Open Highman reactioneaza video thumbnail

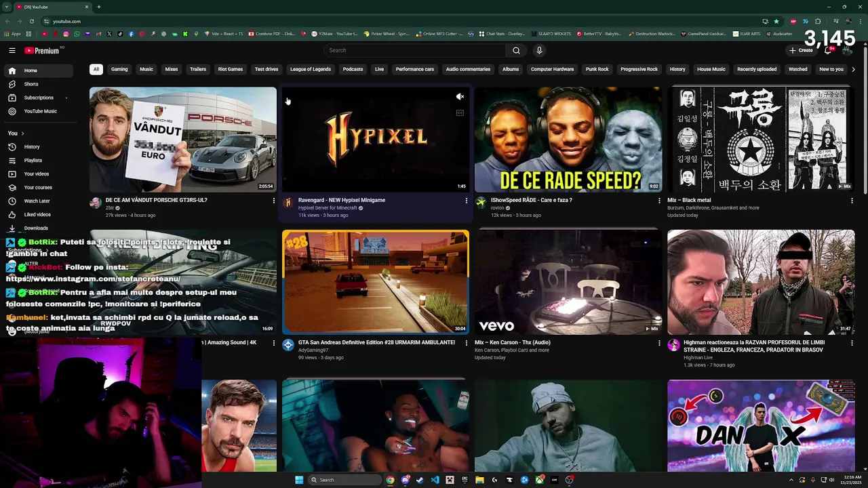point(761,282)
